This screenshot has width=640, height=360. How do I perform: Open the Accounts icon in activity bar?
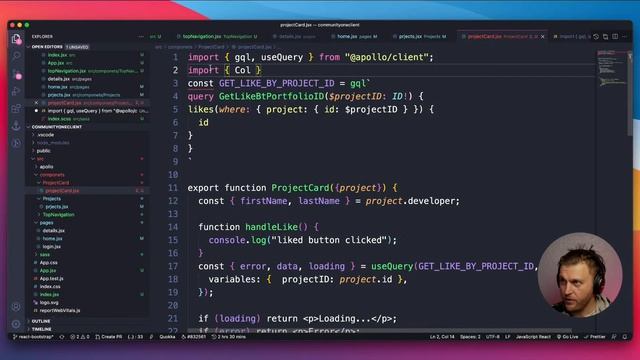16,307
